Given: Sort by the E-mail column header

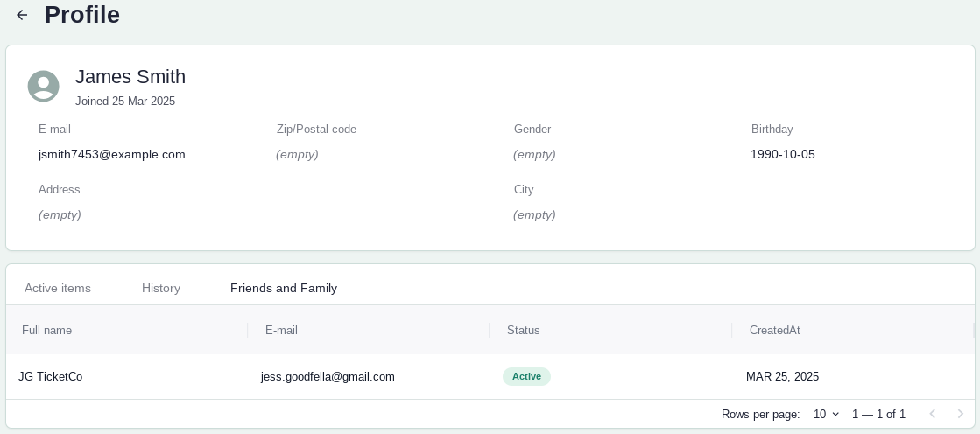Looking at the screenshot, I should 281,330.
